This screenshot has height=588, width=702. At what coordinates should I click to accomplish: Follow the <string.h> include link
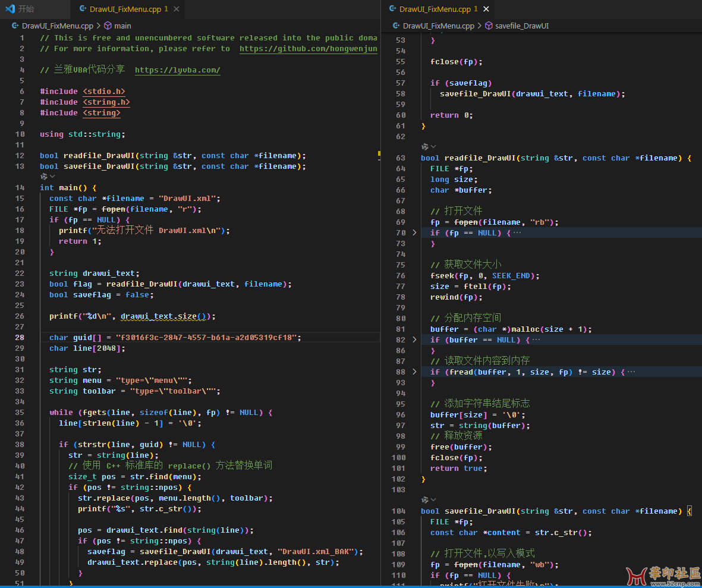(106, 102)
